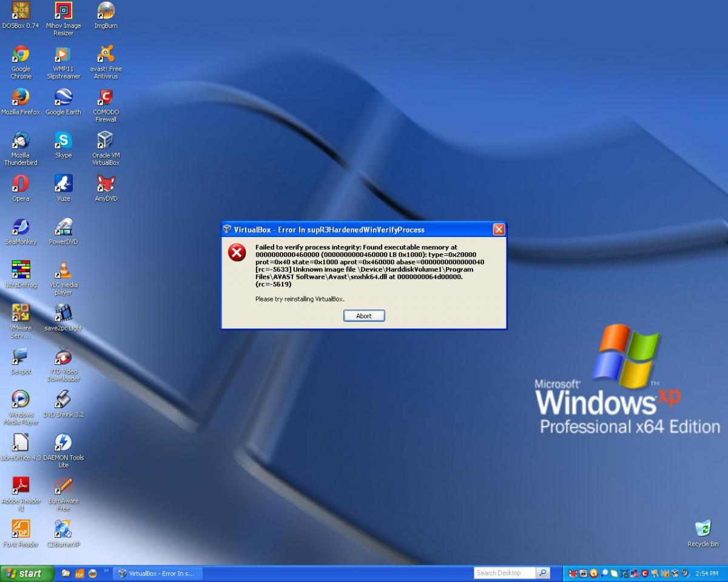The height and width of the screenshot is (582, 728).
Task: Open the Start menu
Action: pyautogui.click(x=27, y=574)
